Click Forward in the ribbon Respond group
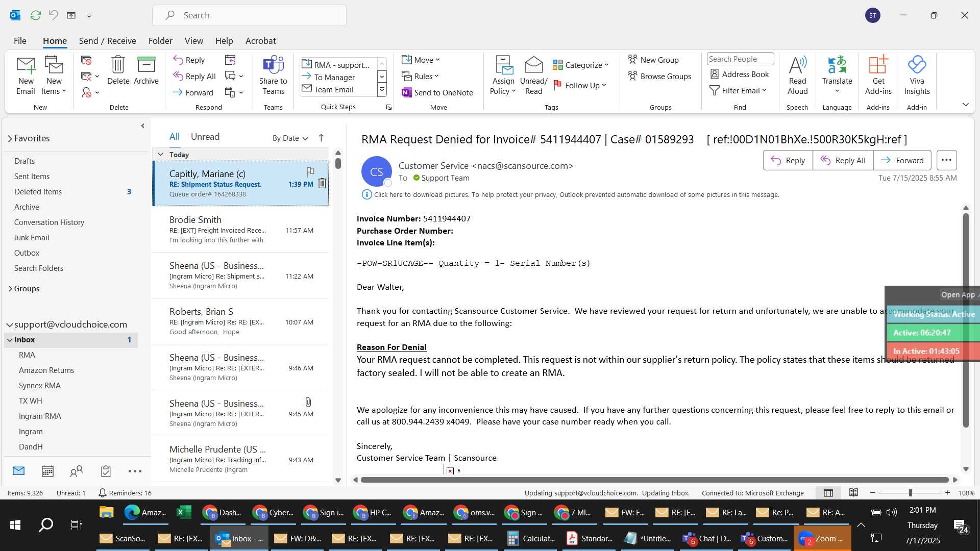This screenshot has width=980, height=551. click(x=193, y=92)
